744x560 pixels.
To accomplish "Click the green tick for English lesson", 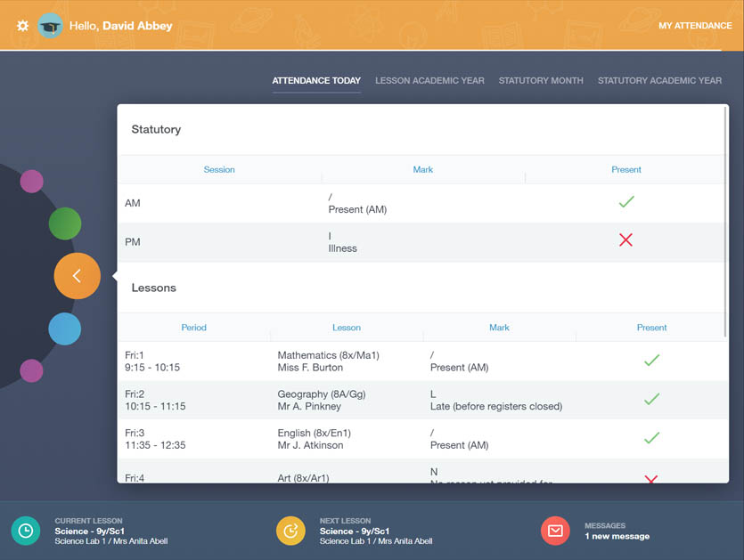I will (x=651, y=438).
